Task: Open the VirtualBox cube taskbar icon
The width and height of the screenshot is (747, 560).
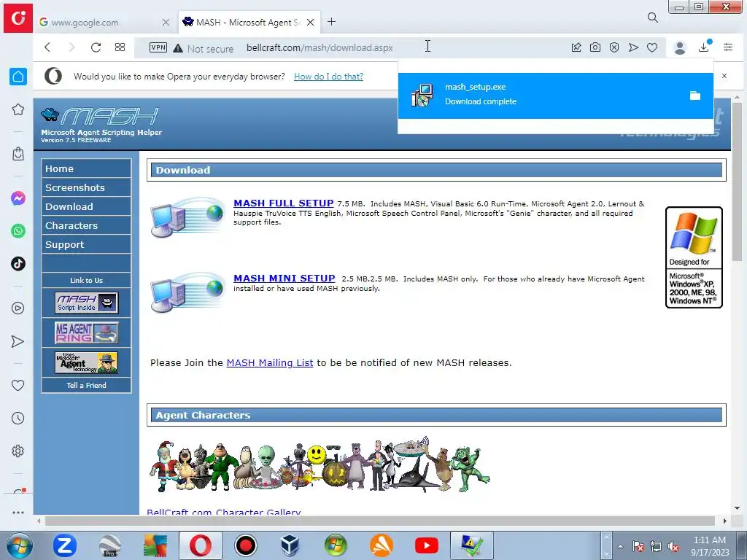Action: click(x=290, y=545)
